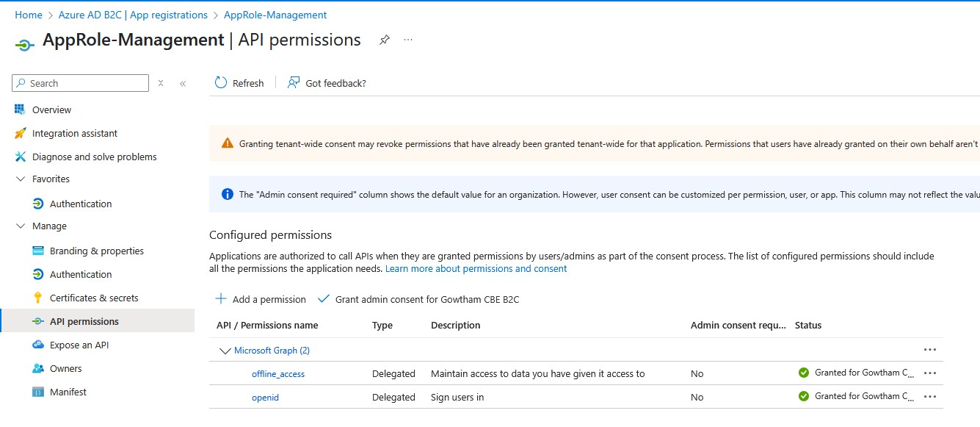The width and height of the screenshot is (980, 427).
Task: Open the openid permission link
Action: (265, 398)
